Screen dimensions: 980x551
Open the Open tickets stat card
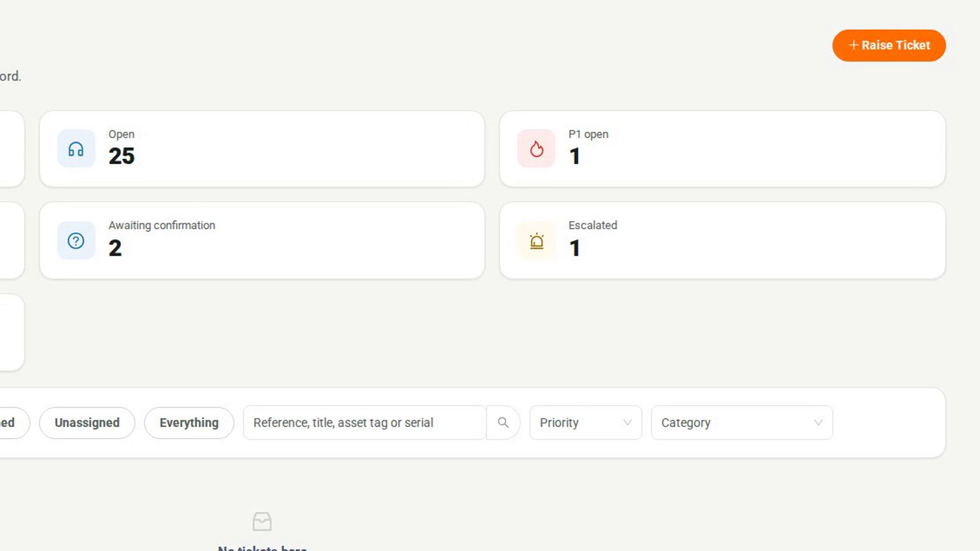(262, 149)
